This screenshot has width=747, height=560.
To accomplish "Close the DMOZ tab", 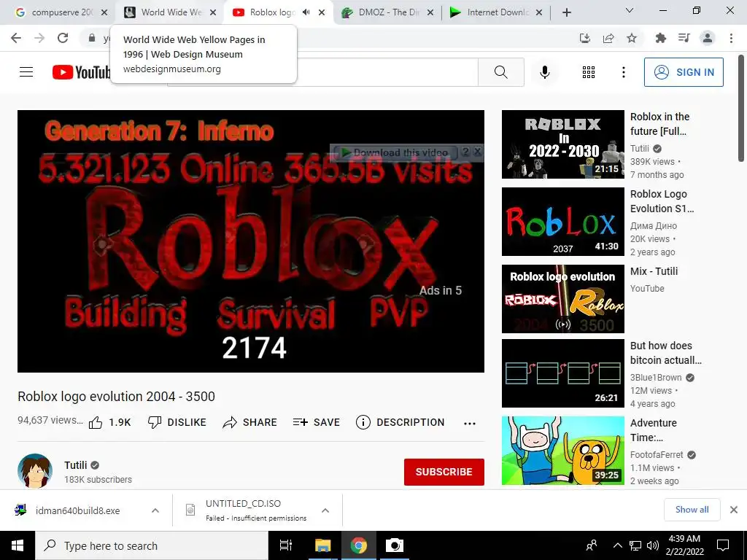I will click(x=430, y=13).
